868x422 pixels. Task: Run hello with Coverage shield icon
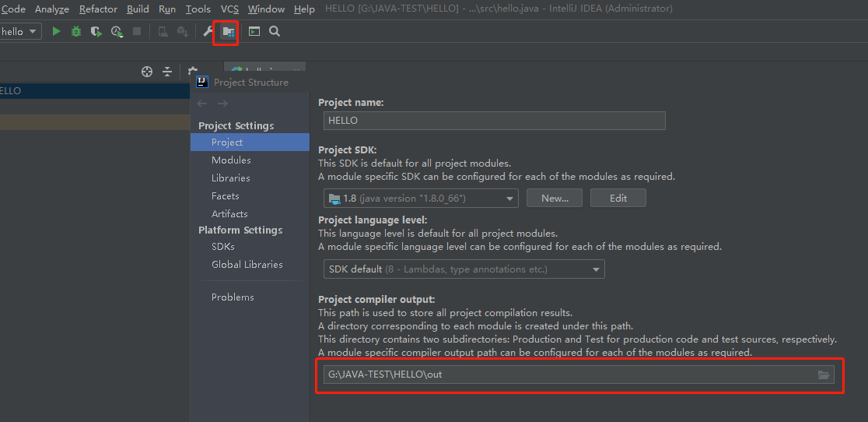pos(97,32)
